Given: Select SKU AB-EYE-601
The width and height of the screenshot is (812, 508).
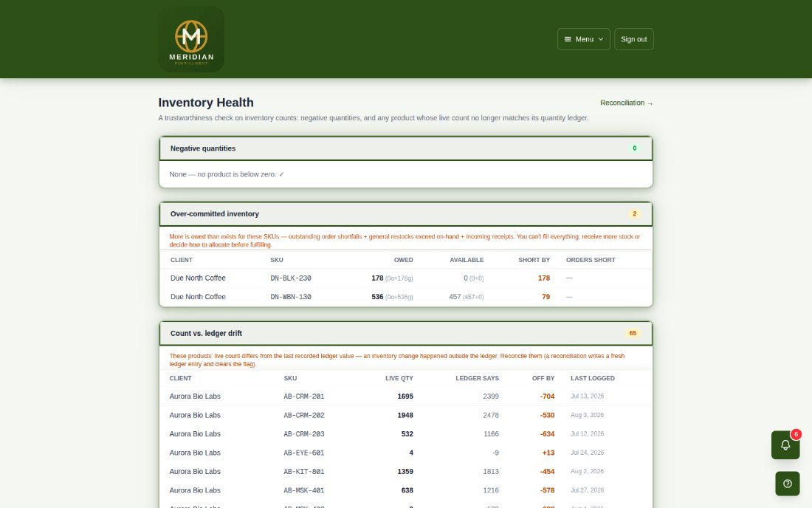Looking at the screenshot, I should tap(304, 453).
